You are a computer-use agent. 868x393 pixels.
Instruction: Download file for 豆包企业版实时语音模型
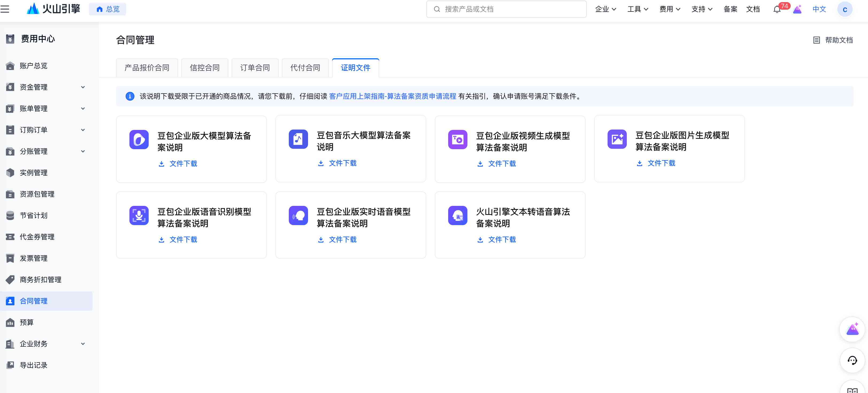point(337,240)
